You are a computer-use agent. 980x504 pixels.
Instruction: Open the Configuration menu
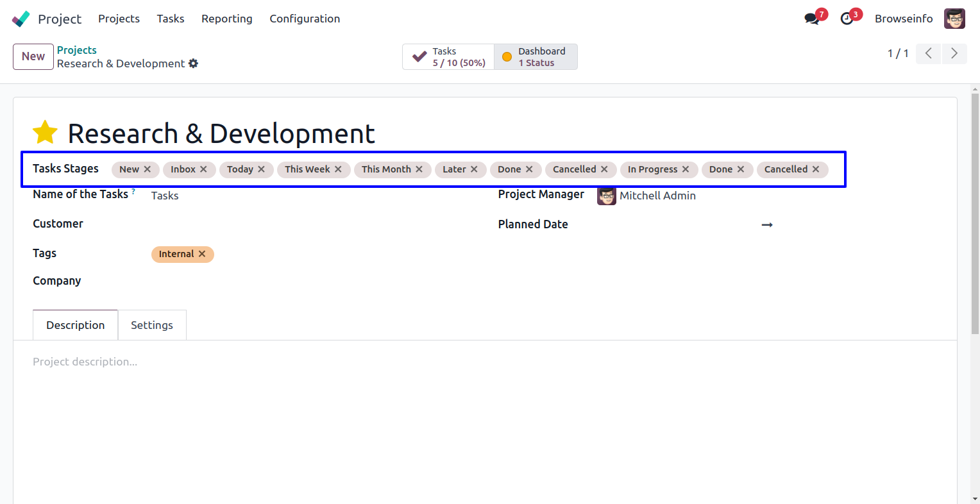pyautogui.click(x=305, y=19)
